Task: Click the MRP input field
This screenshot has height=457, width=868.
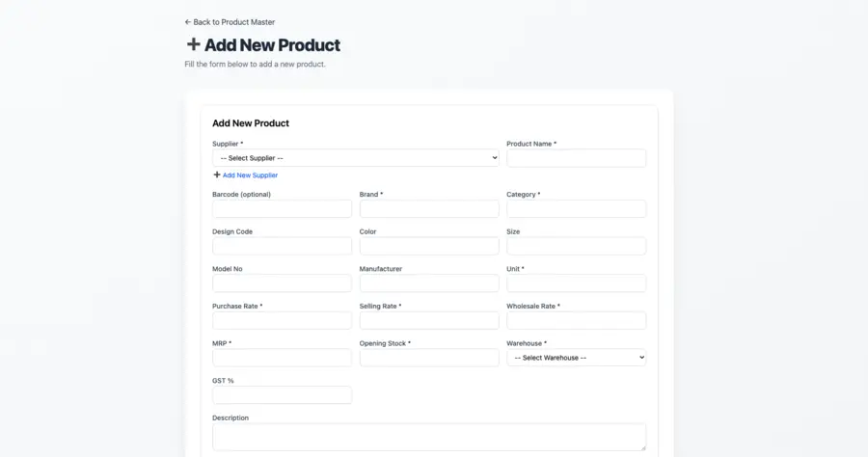Action: tap(282, 358)
